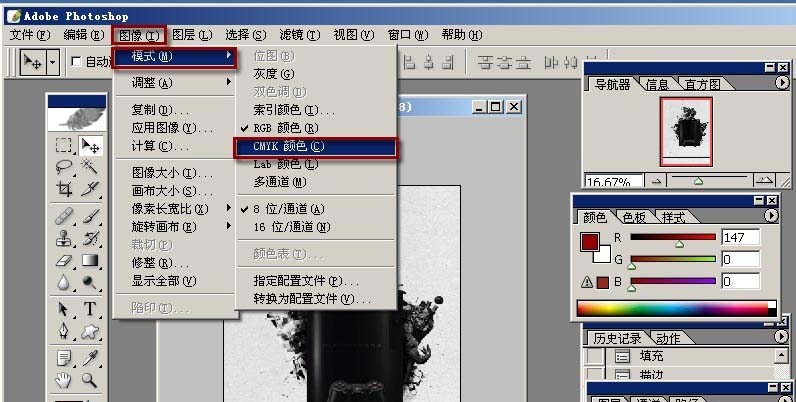Open the Move tool preset picker arrow

pyautogui.click(x=53, y=63)
